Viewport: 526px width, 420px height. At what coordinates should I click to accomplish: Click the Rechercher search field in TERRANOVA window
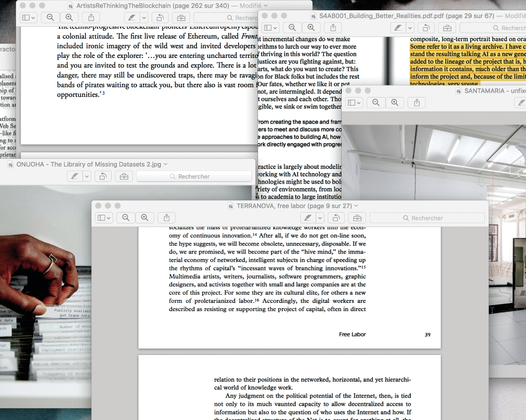click(x=427, y=218)
